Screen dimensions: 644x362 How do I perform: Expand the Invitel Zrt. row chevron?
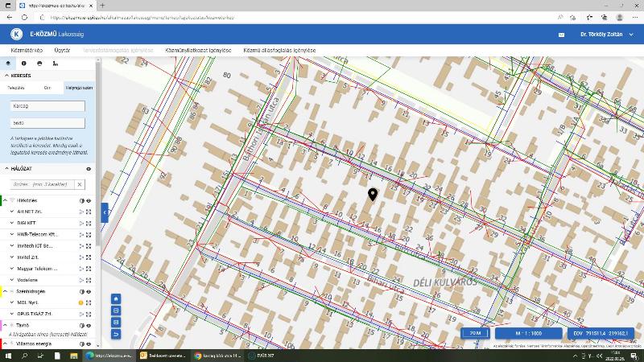coord(12,257)
